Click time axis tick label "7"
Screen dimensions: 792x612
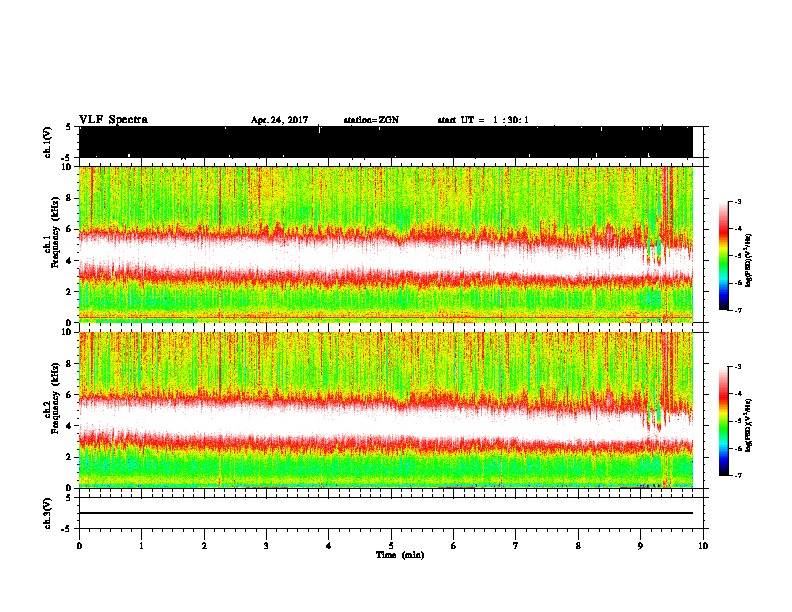coord(516,546)
